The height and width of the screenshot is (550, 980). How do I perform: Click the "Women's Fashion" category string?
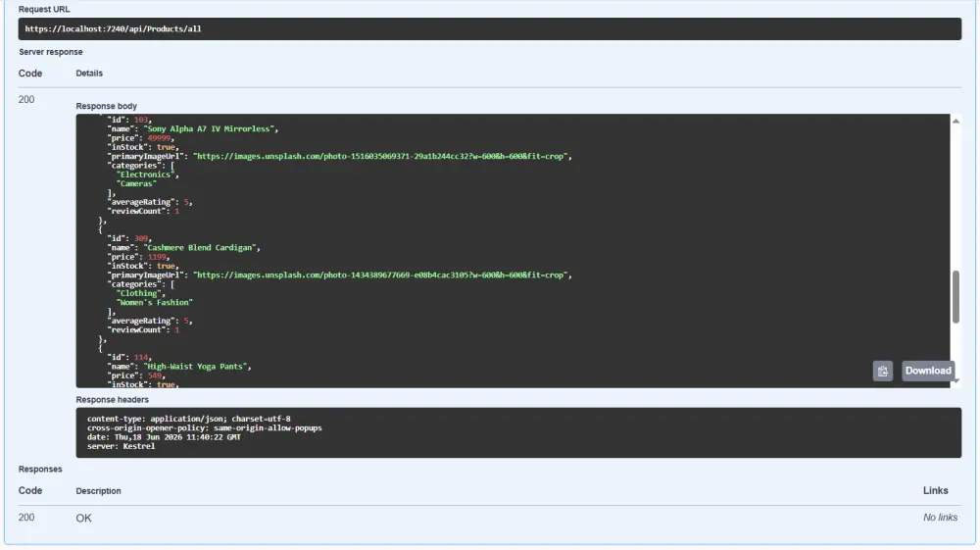pyautogui.click(x=155, y=303)
